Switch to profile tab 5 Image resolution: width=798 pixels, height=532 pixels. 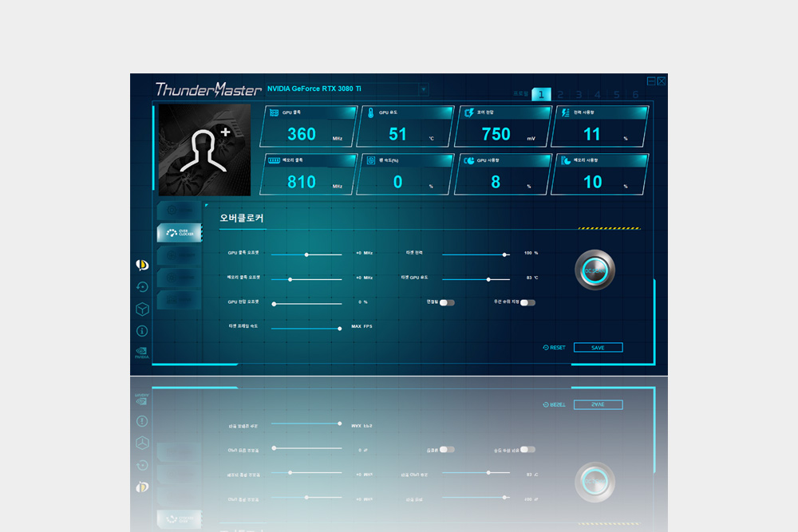(616, 95)
